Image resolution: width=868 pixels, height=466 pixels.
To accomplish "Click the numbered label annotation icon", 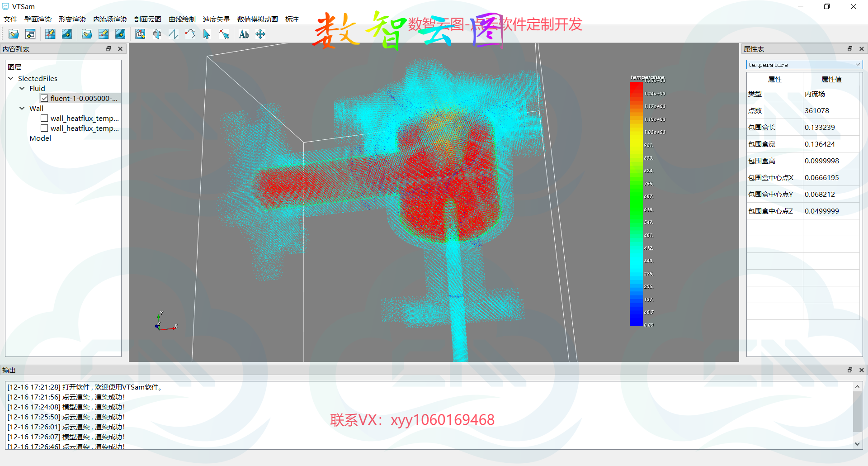I will click(140, 34).
